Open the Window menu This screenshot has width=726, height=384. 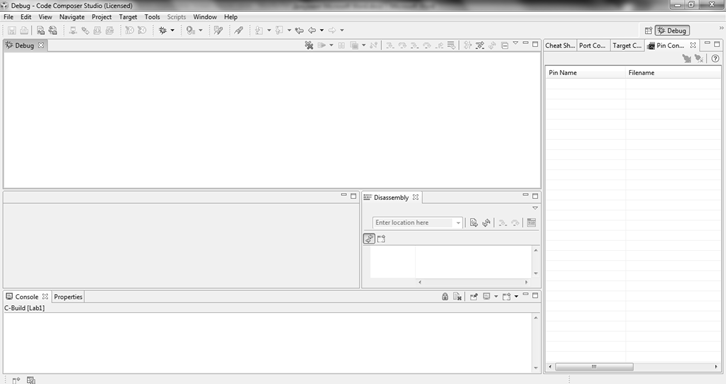click(x=205, y=17)
